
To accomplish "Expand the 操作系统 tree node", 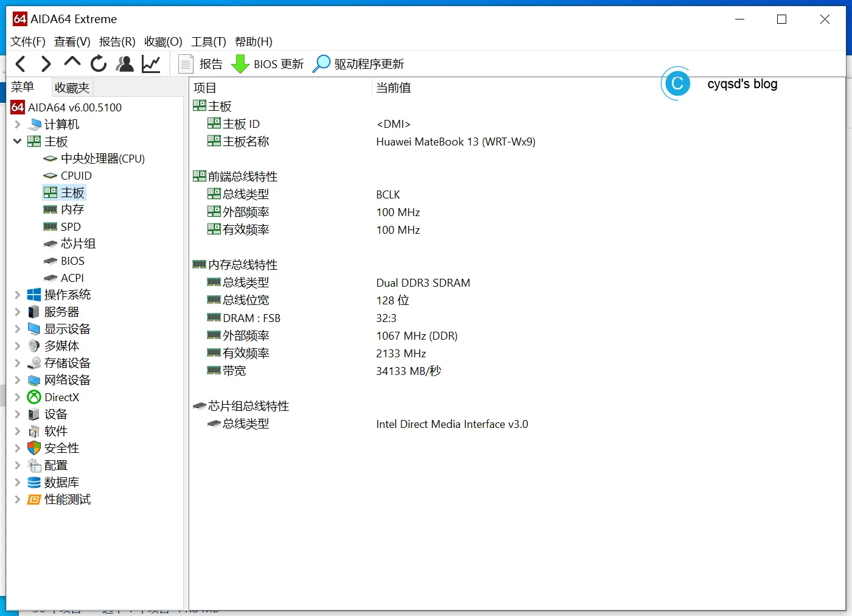I will (17, 295).
